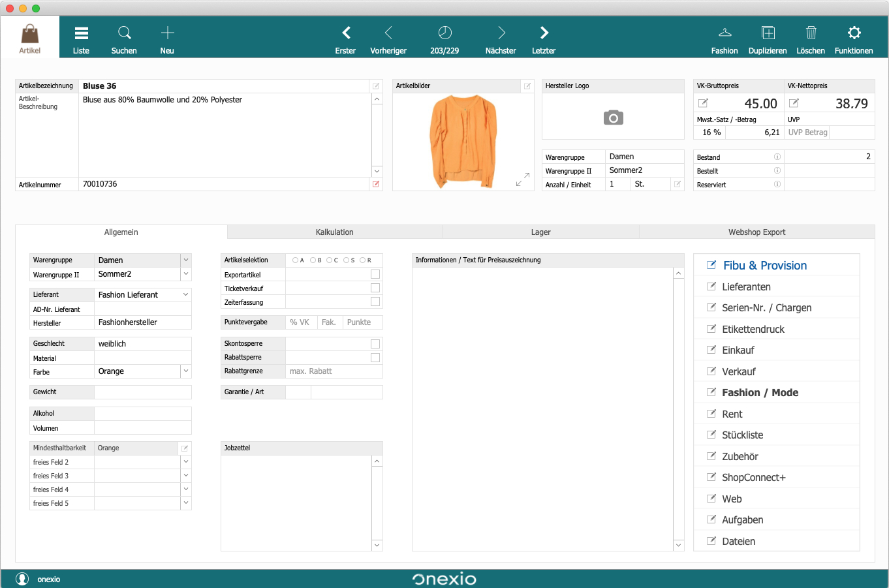Click the 203/229 record counter icon
889x588 pixels.
[444, 33]
